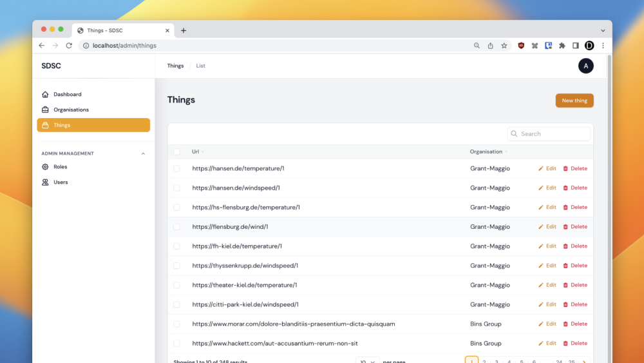Edit the www.hackett.com thing

(x=547, y=343)
